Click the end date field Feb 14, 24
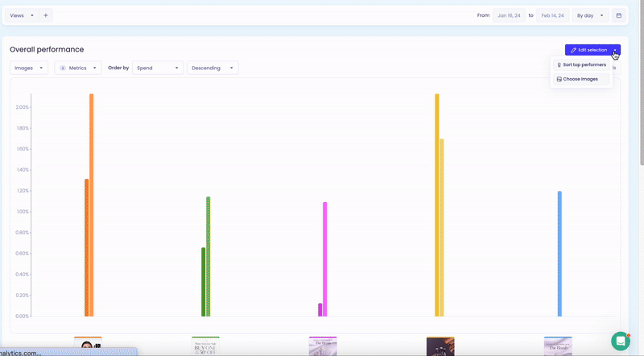This screenshot has height=356, width=644. pyautogui.click(x=552, y=15)
